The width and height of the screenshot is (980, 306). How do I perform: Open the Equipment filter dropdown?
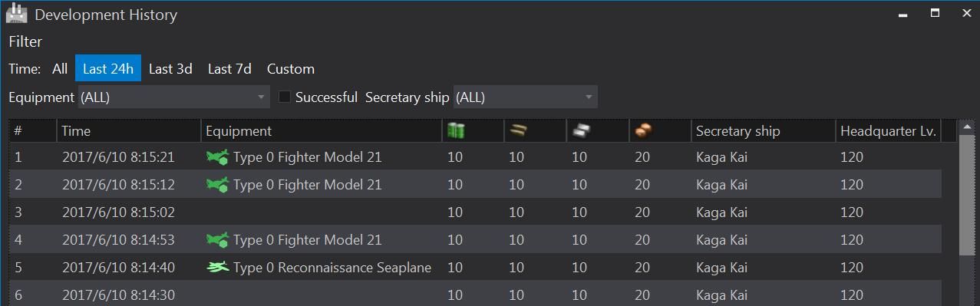[174, 97]
